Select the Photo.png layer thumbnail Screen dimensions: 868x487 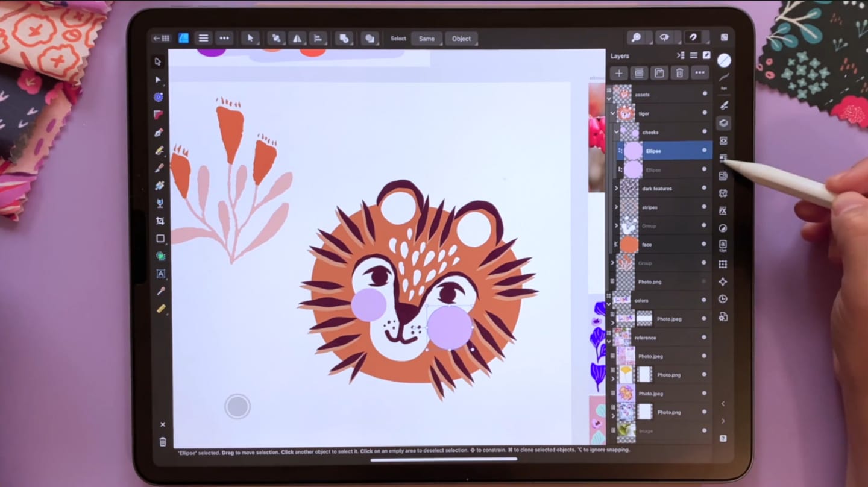627,281
